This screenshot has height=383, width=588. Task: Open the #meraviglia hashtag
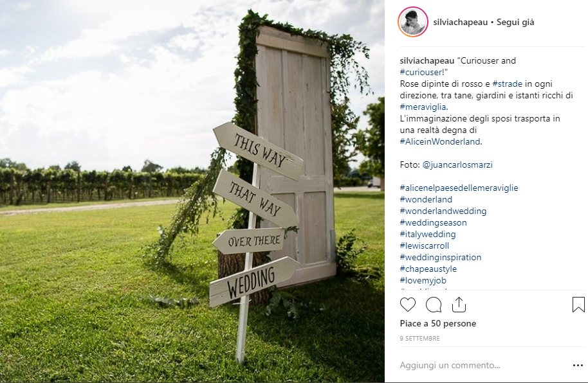point(423,107)
